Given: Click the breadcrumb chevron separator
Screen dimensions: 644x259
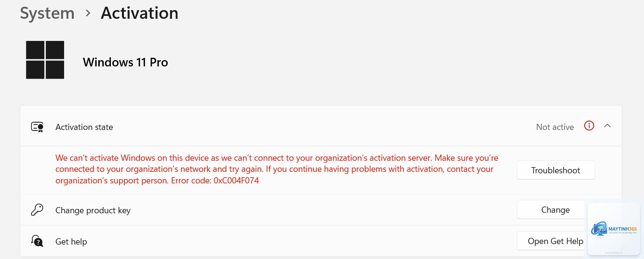Looking at the screenshot, I should click(88, 13).
